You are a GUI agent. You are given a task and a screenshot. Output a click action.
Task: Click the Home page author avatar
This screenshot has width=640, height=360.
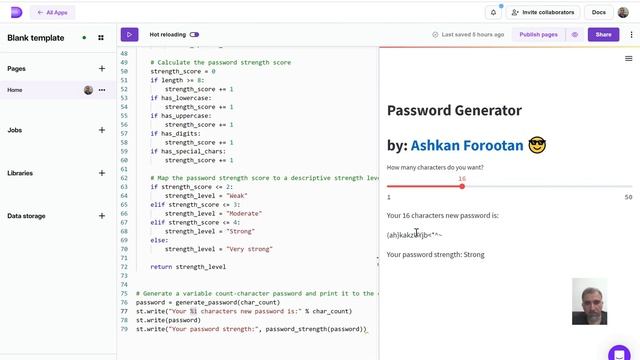pyautogui.click(x=88, y=90)
